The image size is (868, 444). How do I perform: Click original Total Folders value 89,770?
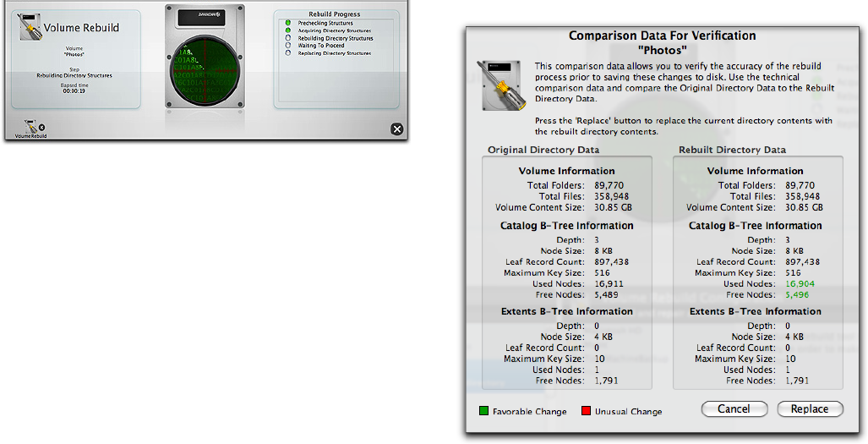coord(609,185)
